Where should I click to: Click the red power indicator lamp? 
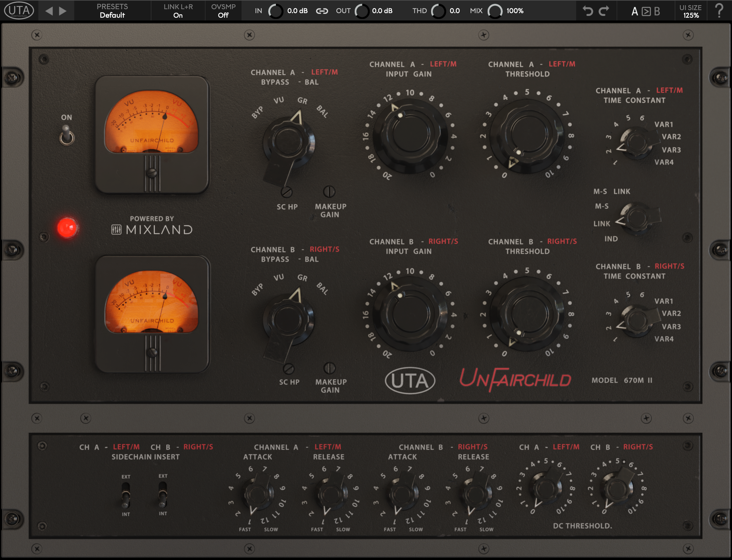point(67,228)
